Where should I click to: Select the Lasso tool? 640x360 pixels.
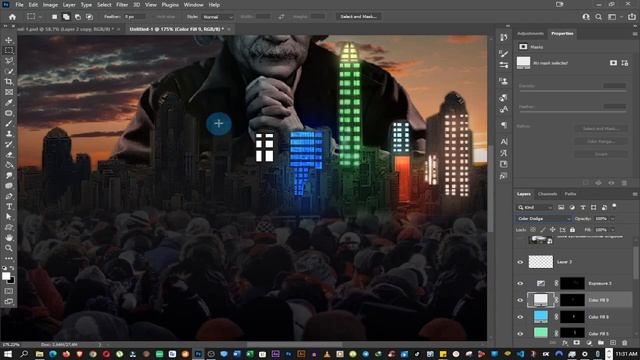pos(9,61)
